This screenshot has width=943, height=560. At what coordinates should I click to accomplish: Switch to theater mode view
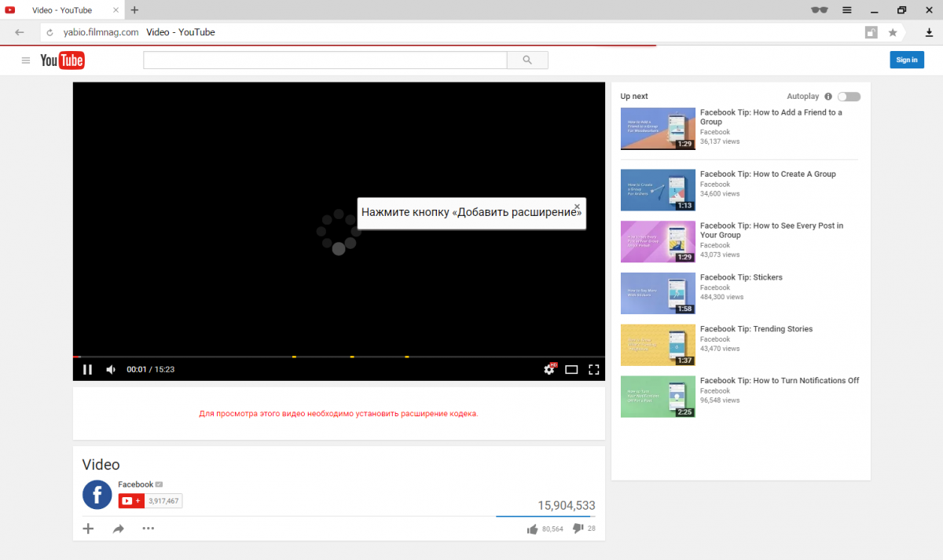tap(571, 369)
